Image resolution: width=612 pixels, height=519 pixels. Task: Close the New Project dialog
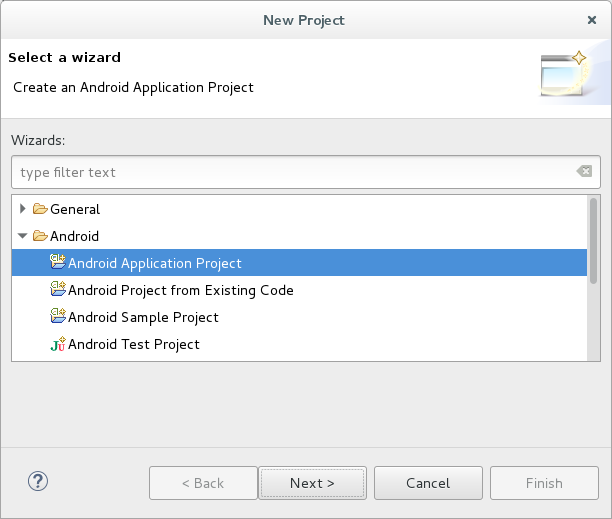pos(592,20)
